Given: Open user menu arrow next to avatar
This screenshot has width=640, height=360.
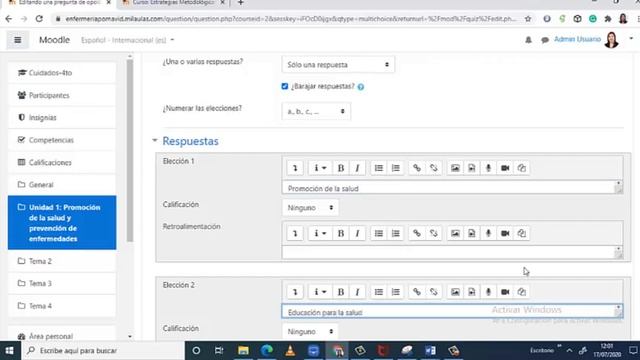Looking at the screenshot, I should click(631, 39).
